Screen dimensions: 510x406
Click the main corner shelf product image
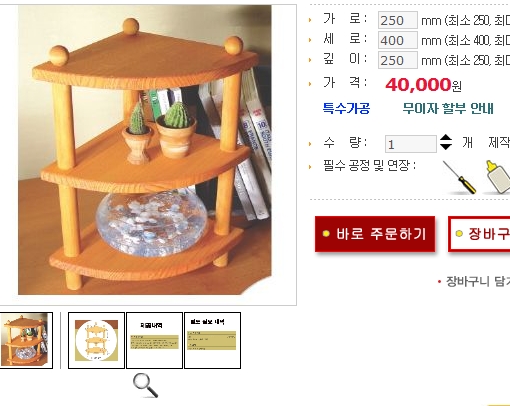click(145, 150)
